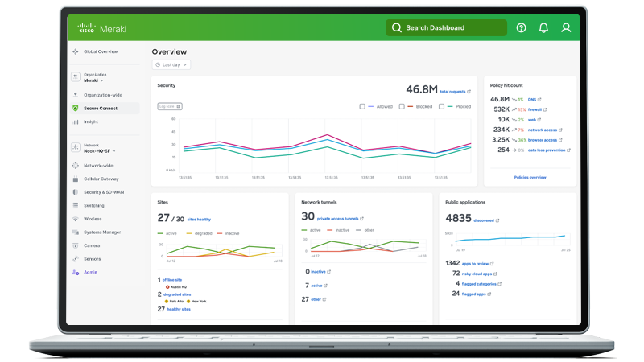644x362 pixels.
Task: Click the Cisco Meraki logo
Action: tap(102, 28)
